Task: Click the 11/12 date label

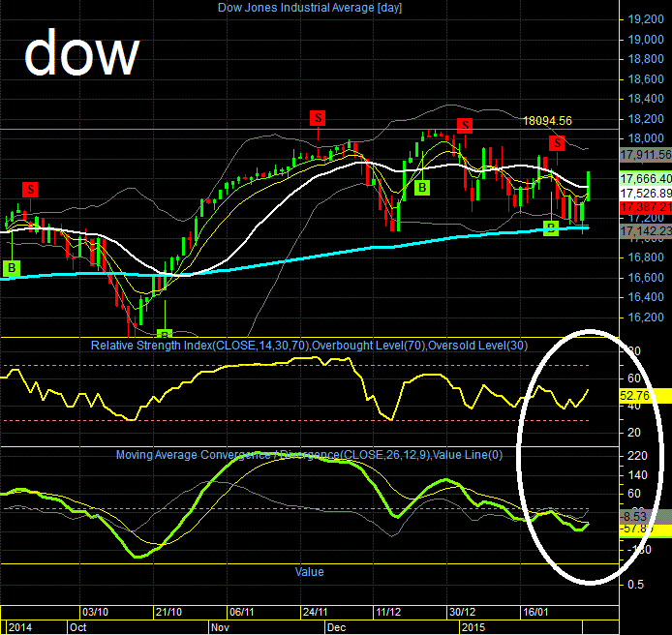Action: pos(388,612)
